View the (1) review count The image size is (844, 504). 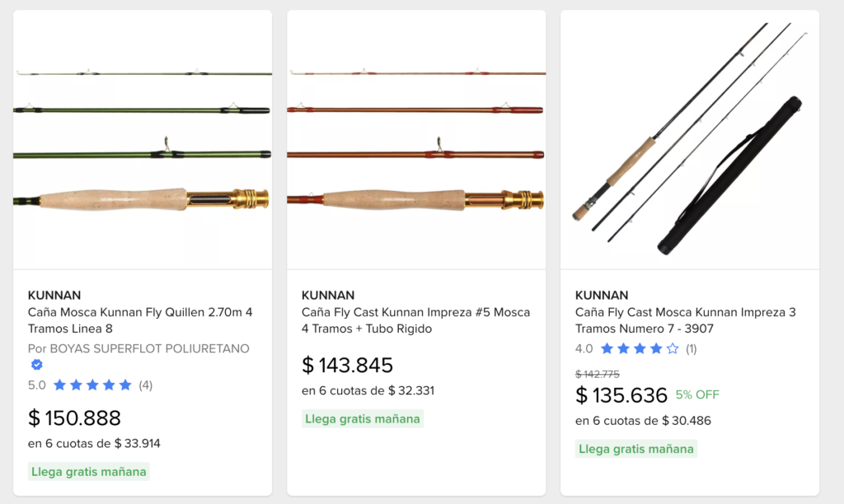pyautogui.click(x=691, y=348)
